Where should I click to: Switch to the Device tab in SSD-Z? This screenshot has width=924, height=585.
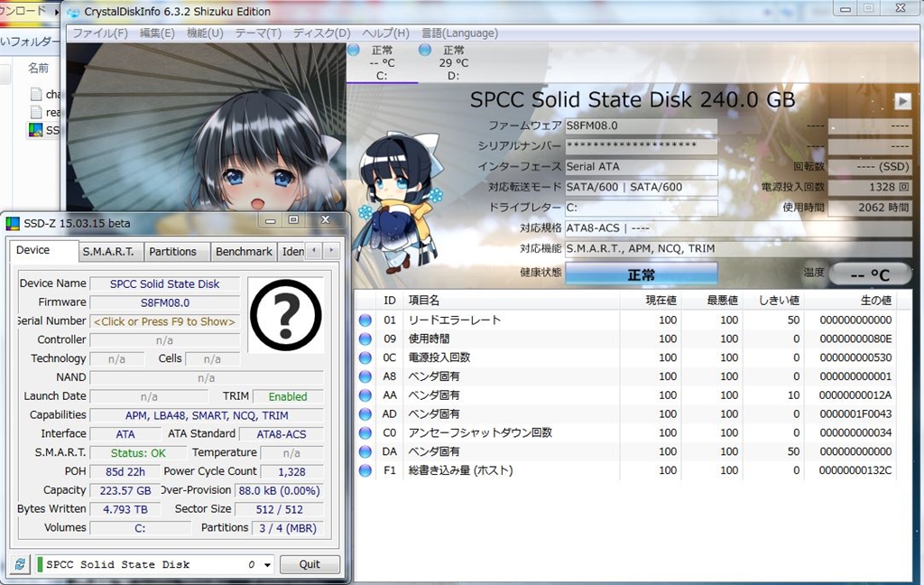tap(43, 251)
